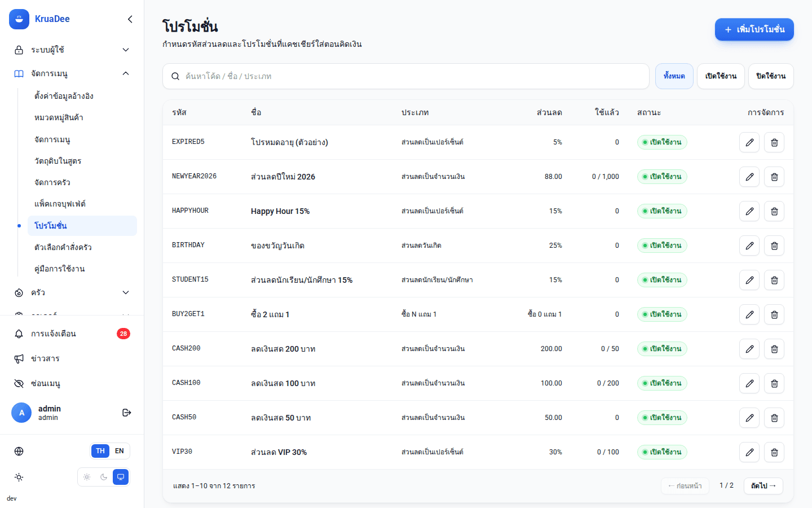Delete the BIRTHDAY promotion

click(774, 246)
